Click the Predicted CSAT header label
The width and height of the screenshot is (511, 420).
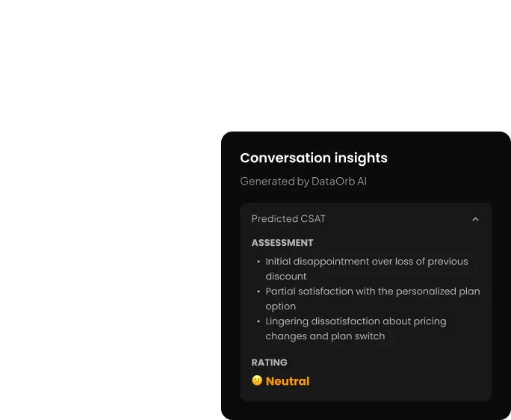(288, 219)
